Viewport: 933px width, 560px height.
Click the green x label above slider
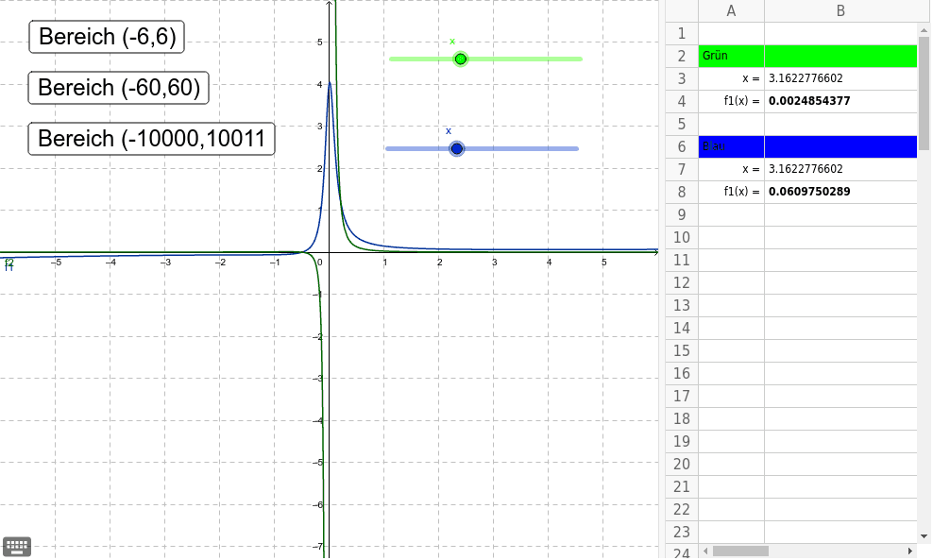click(x=452, y=42)
